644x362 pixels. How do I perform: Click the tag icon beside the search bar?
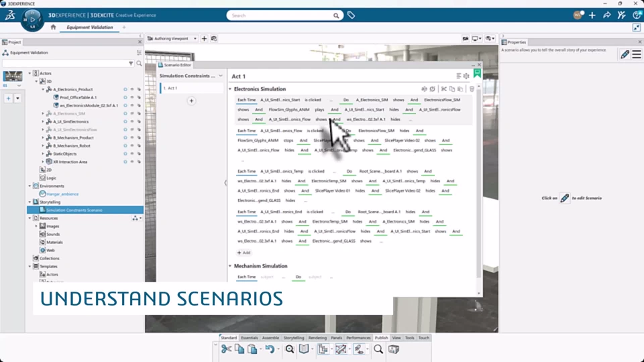pos(351,15)
